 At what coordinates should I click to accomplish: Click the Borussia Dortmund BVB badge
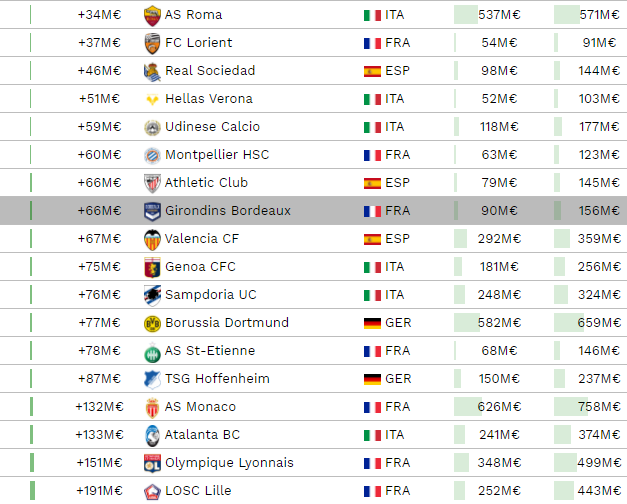152,323
